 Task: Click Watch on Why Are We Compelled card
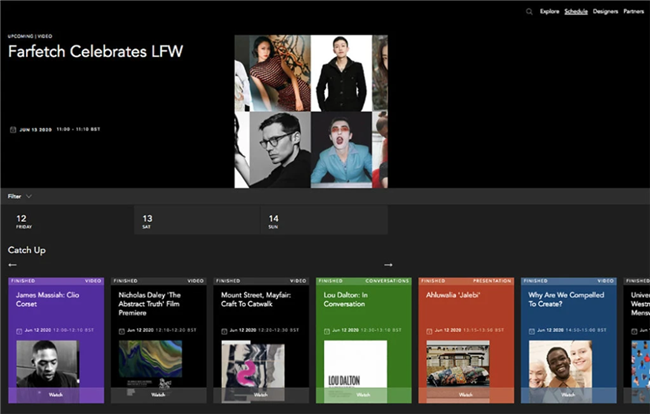tap(569, 395)
